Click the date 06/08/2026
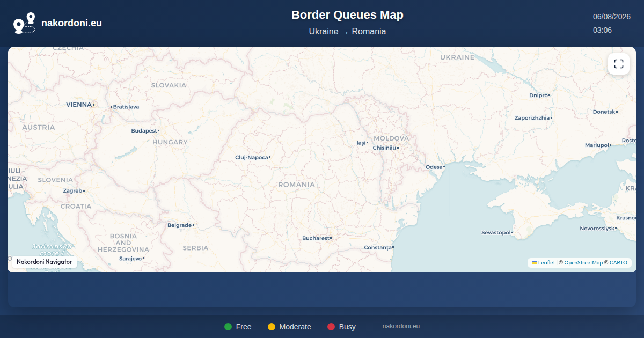 pos(611,17)
